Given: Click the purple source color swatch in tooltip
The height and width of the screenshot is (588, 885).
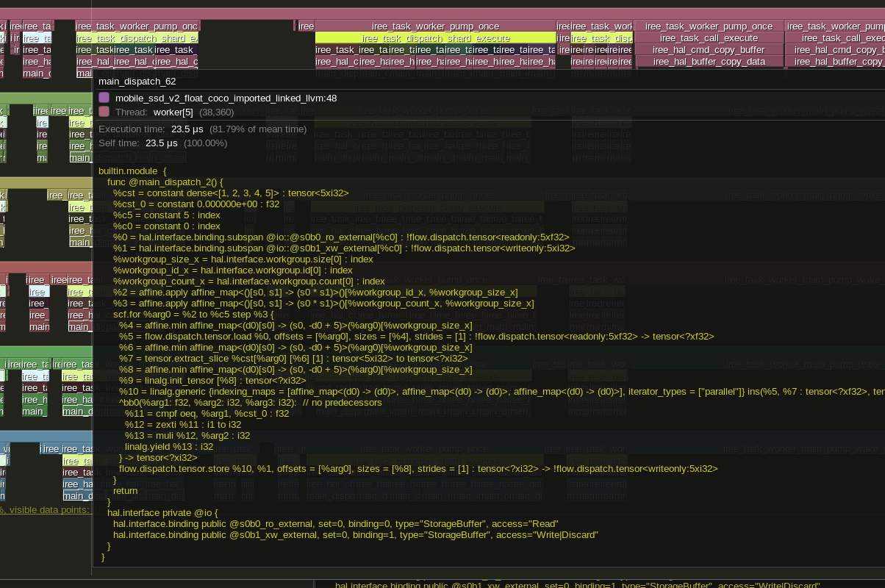Looking at the screenshot, I should pos(104,98).
